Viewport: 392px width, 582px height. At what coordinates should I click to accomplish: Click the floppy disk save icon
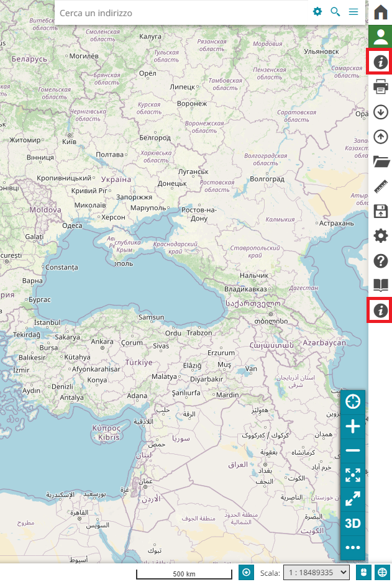click(x=380, y=211)
